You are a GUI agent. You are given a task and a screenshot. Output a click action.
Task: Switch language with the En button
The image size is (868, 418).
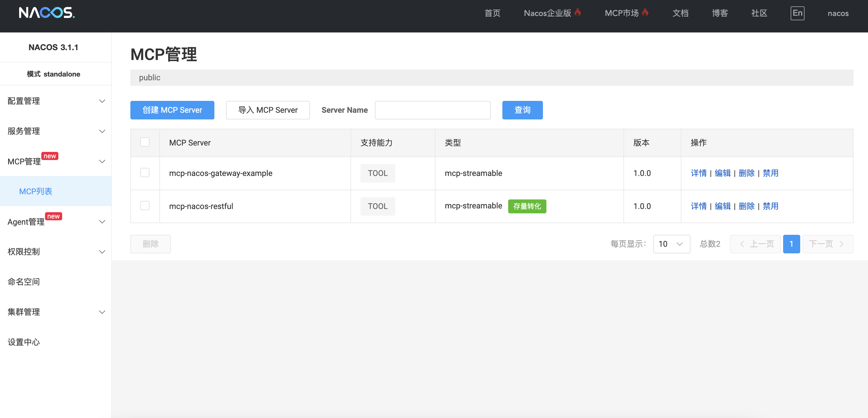click(797, 13)
